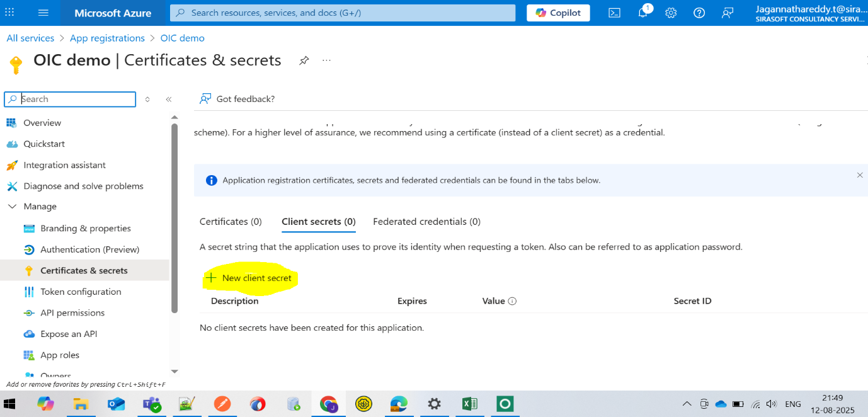Open Chrome from the taskbar
This screenshot has height=417, width=868.
point(328,404)
